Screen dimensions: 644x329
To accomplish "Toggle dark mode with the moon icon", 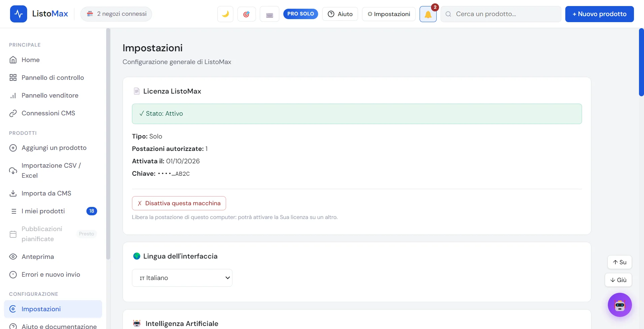I will pos(225,14).
